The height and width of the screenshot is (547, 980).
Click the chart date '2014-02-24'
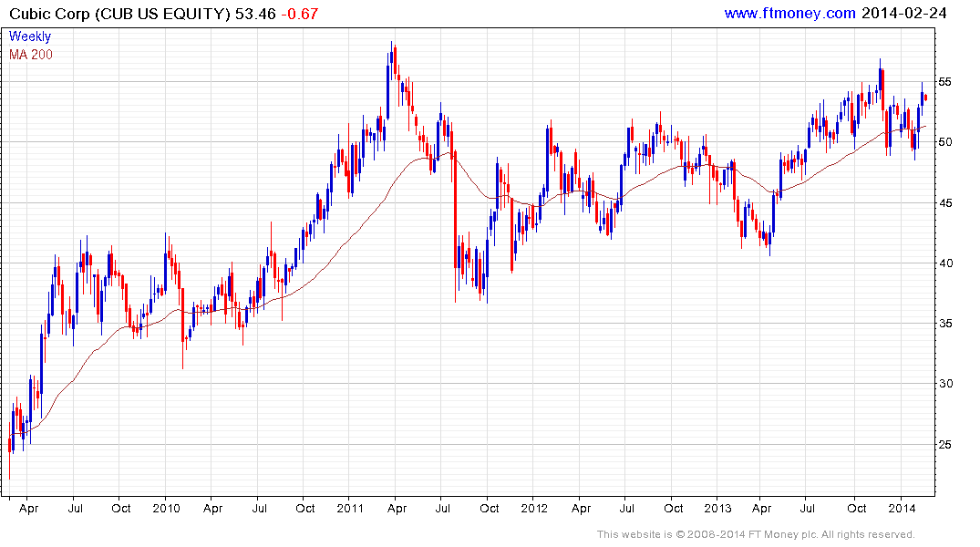click(903, 13)
